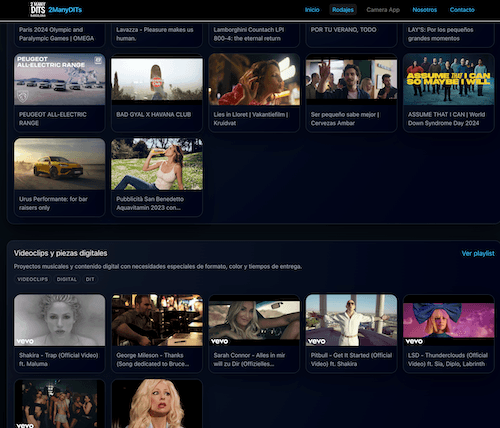Go to the Inicio menu item
The height and width of the screenshot is (428, 500).
pyautogui.click(x=312, y=10)
